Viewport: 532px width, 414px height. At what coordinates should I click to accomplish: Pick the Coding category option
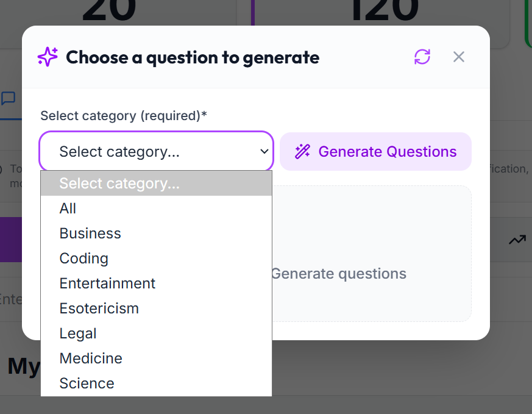click(156, 259)
